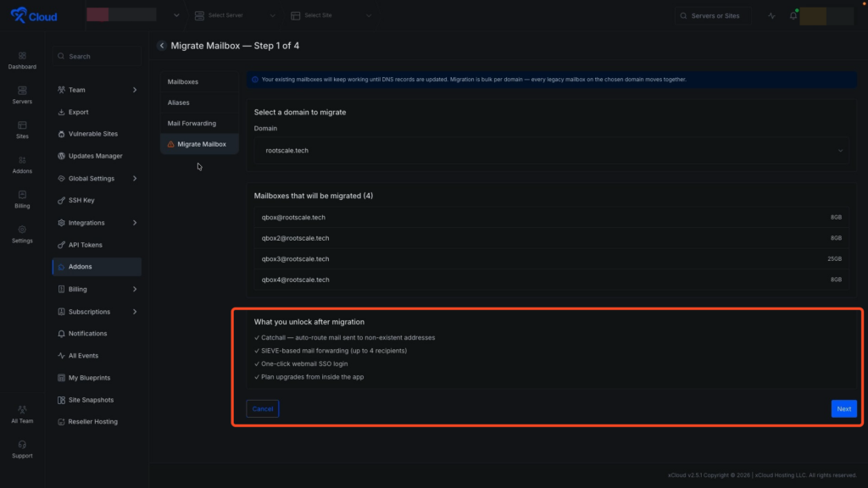Click the One-click webmail SSO login line
Image resolution: width=868 pixels, height=488 pixels.
click(x=301, y=364)
